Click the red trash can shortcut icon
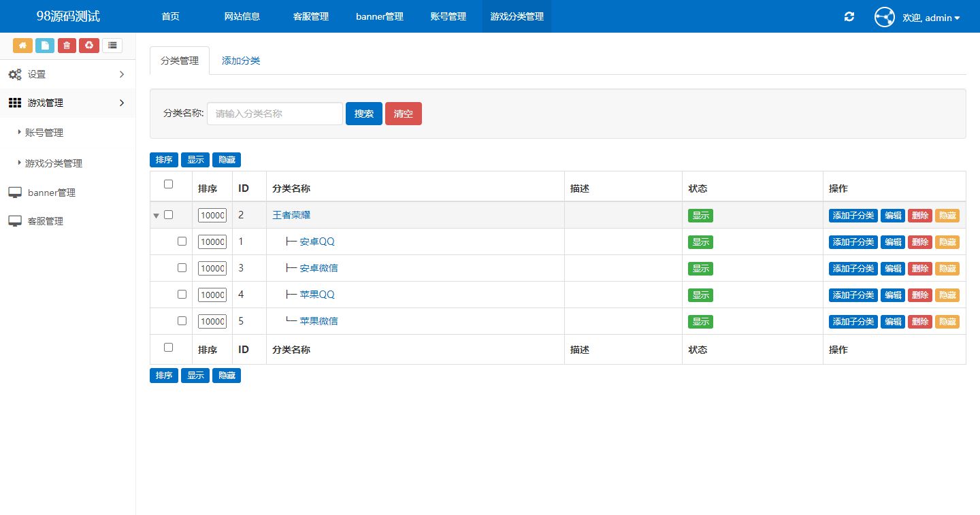This screenshot has height=515, width=980. (67, 46)
